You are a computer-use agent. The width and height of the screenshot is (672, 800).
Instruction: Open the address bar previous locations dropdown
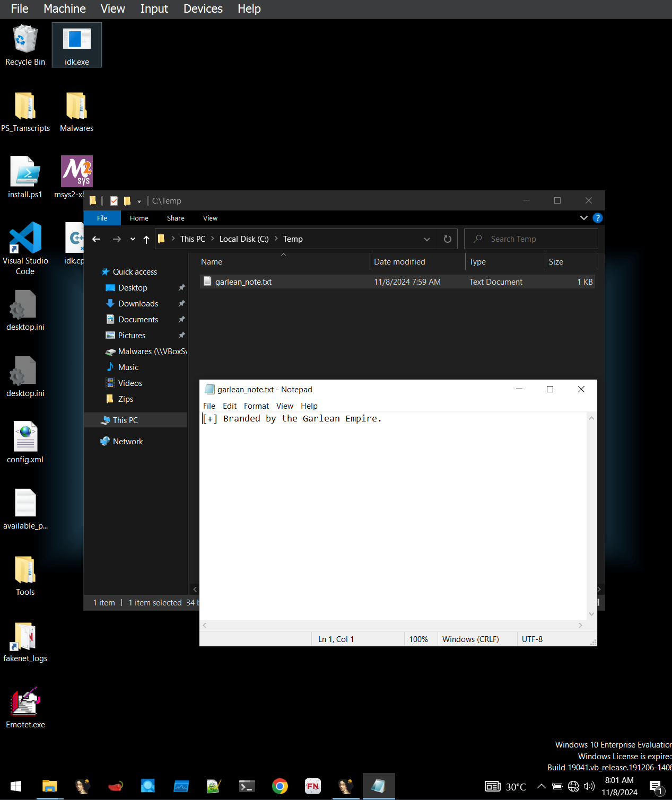tap(427, 239)
